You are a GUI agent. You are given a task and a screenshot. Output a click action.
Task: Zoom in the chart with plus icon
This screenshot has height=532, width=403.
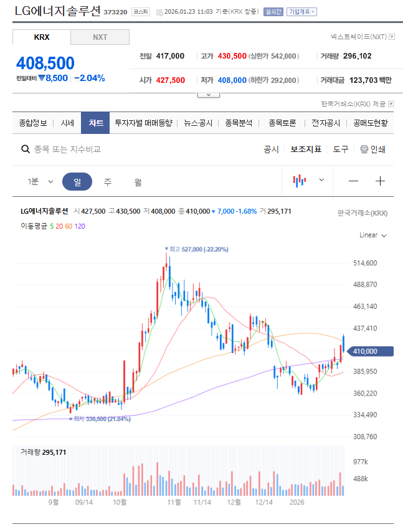[381, 181]
